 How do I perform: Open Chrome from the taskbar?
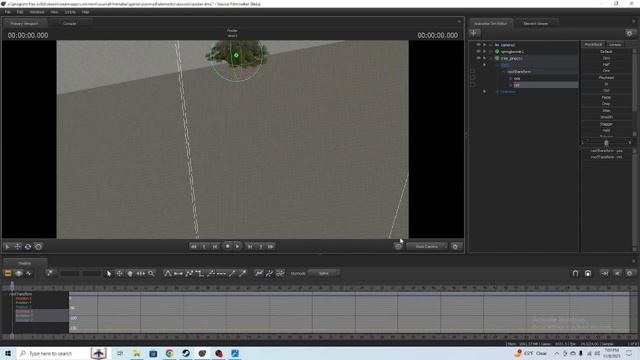click(169, 353)
